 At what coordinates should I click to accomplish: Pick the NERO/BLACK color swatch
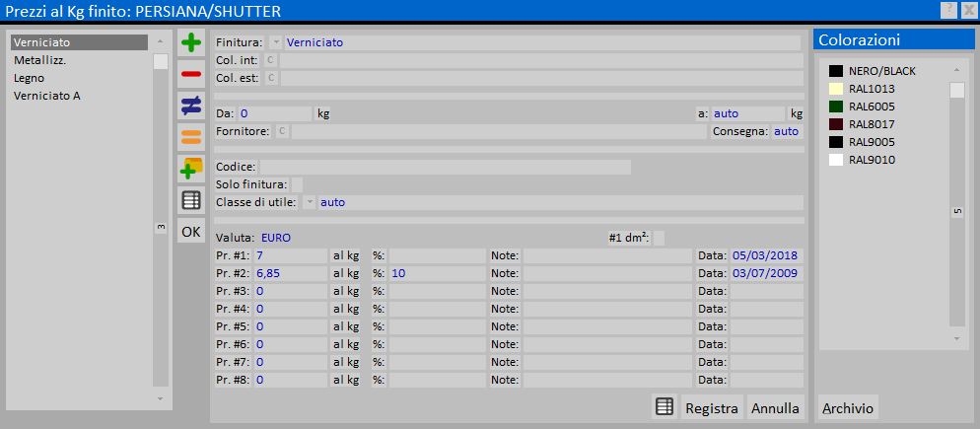click(836, 71)
